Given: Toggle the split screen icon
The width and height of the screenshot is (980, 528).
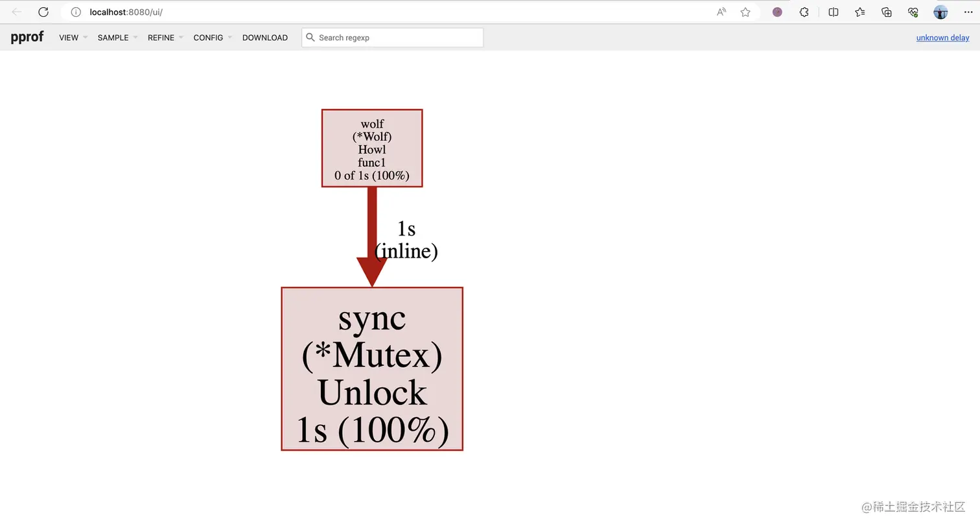Looking at the screenshot, I should coord(834,12).
